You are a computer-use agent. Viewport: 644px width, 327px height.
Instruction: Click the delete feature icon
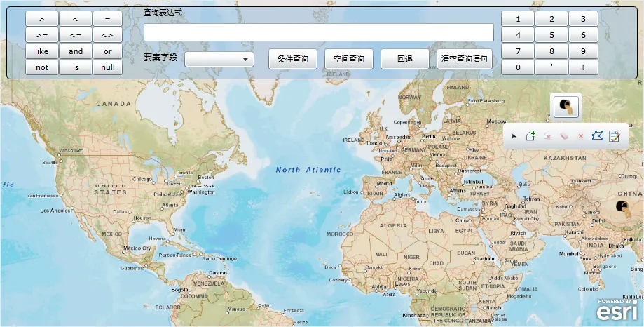click(x=547, y=136)
